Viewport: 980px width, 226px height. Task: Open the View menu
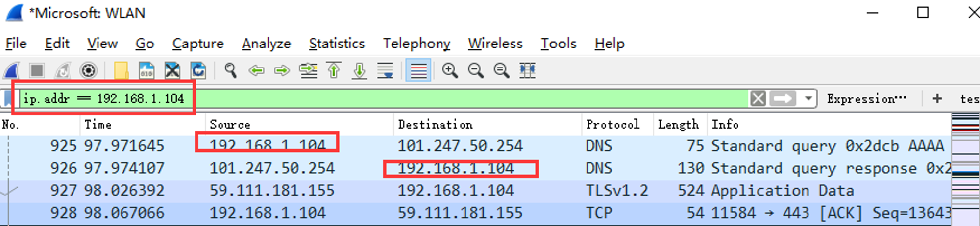(x=102, y=44)
